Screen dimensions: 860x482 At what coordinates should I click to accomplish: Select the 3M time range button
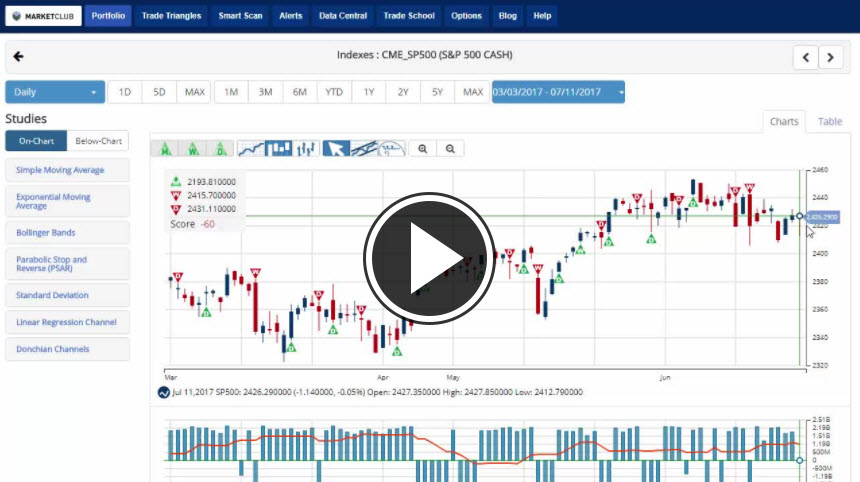[x=265, y=92]
